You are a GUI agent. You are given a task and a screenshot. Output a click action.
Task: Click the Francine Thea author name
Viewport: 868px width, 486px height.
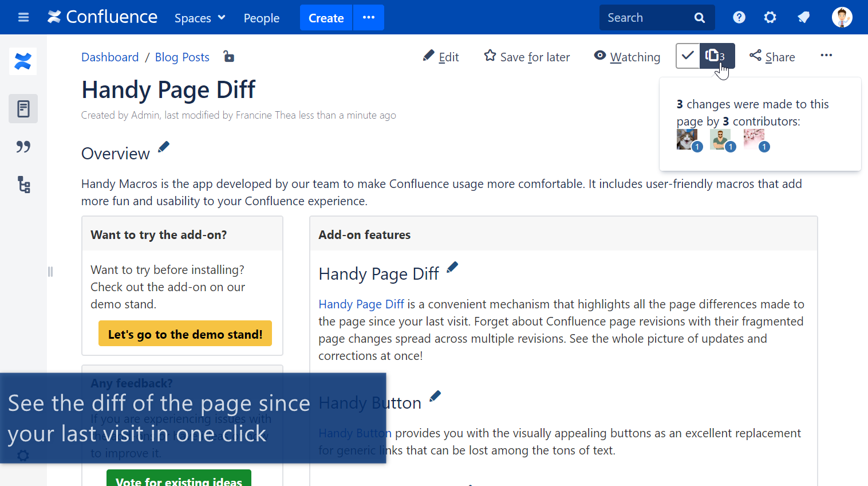266,115
